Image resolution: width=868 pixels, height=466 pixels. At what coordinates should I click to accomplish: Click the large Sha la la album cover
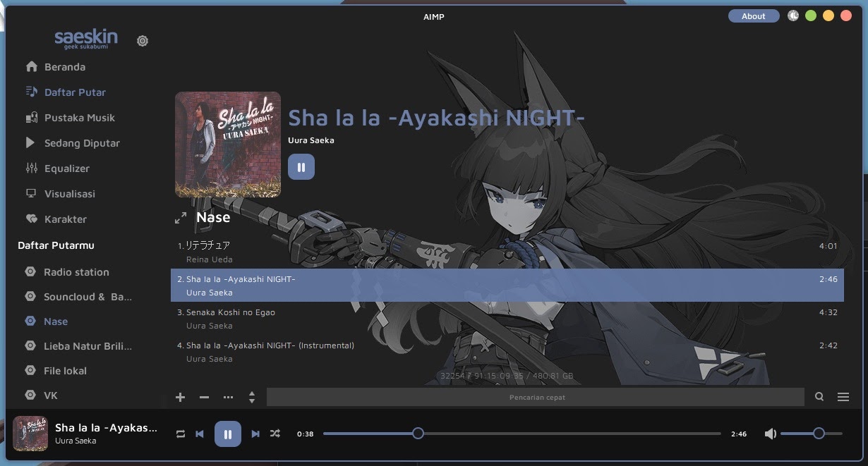228,145
